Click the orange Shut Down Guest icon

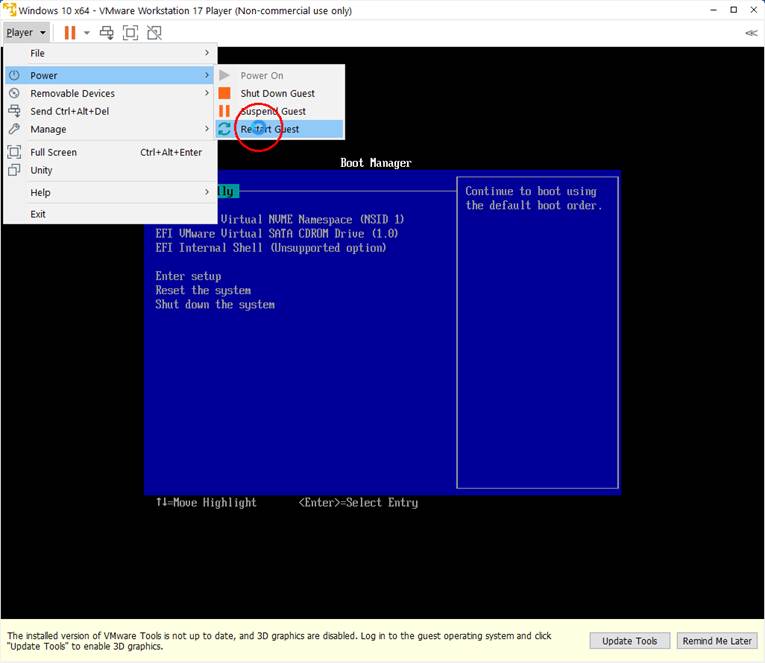224,93
